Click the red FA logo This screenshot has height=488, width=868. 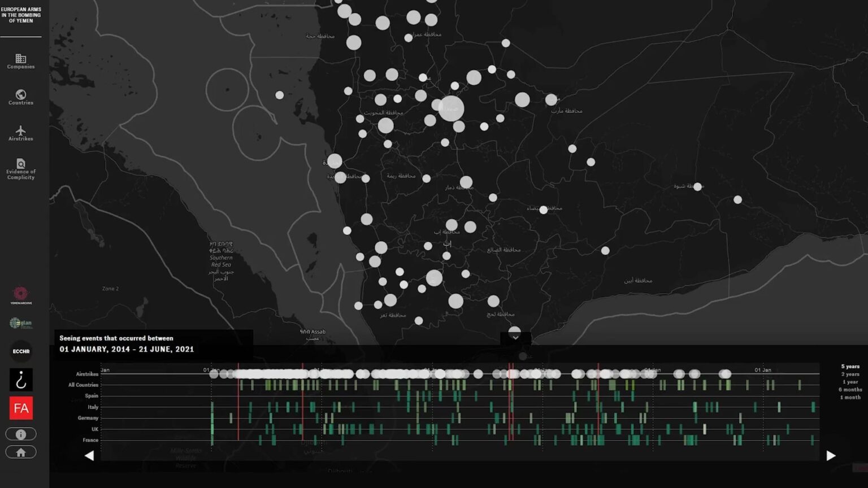coord(21,408)
